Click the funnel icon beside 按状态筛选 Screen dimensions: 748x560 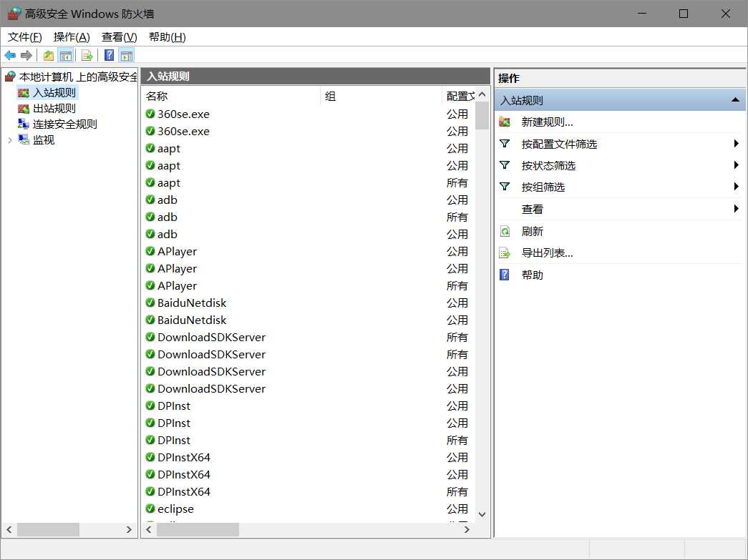(x=504, y=165)
